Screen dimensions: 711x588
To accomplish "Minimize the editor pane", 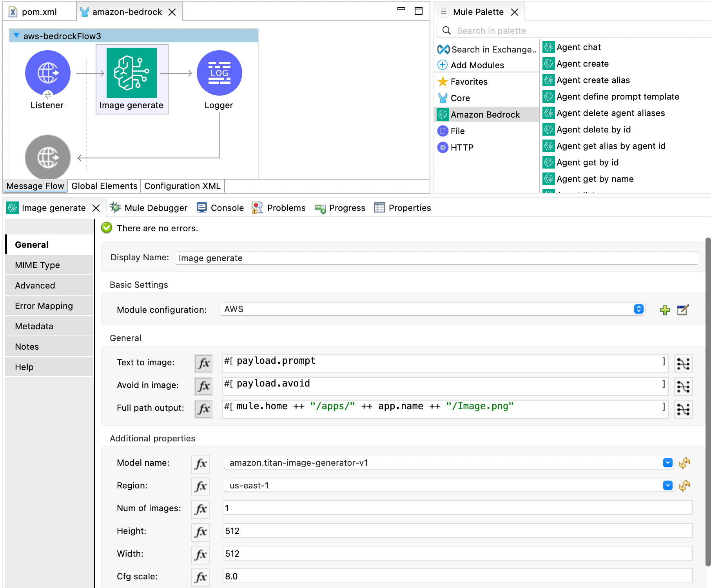I will pyautogui.click(x=401, y=9).
